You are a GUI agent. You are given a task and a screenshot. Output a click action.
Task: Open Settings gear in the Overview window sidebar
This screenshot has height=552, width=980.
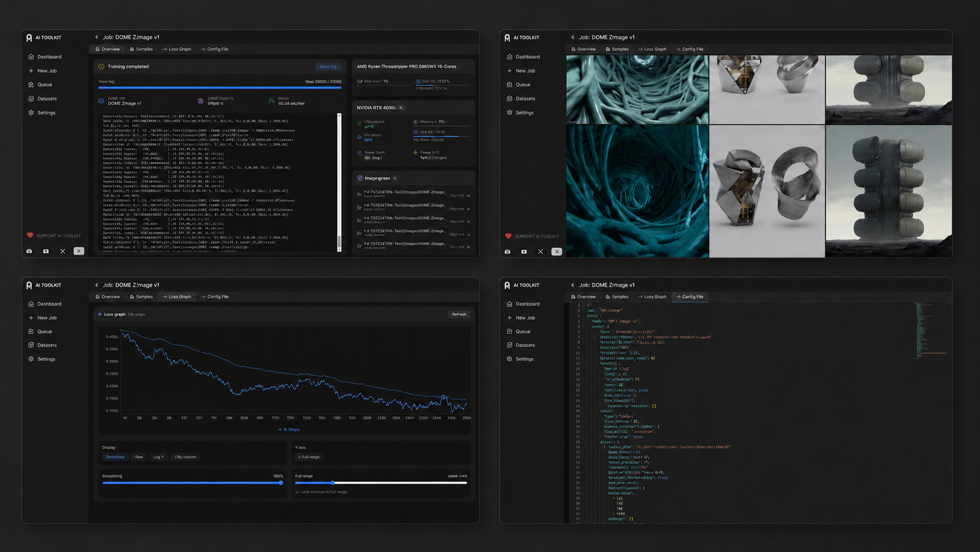(x=30, y=113)
